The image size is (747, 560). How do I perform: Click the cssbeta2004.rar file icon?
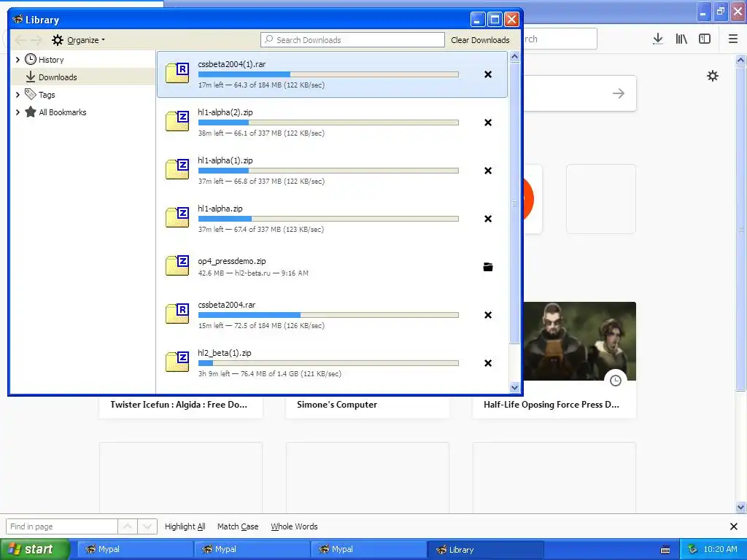click(177, 314)
